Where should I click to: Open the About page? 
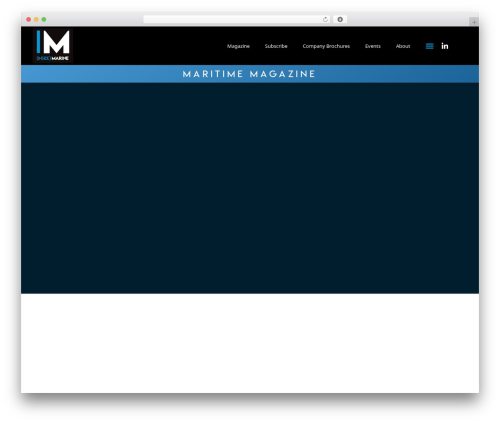click(403, 46)
